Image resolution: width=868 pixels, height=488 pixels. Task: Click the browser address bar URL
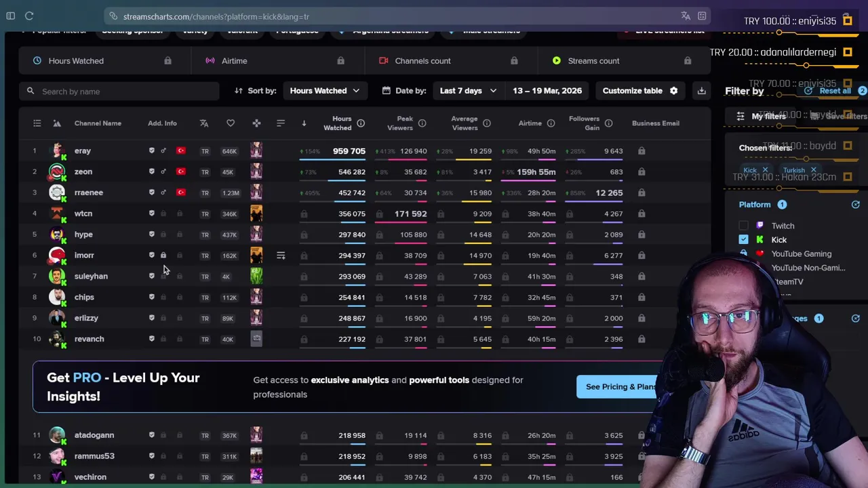point(216,16)
